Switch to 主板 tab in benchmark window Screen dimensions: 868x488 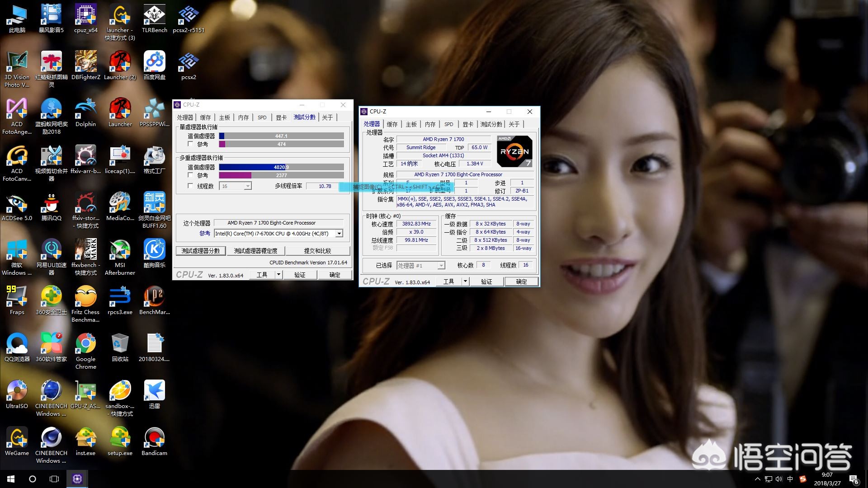(225, 117)
